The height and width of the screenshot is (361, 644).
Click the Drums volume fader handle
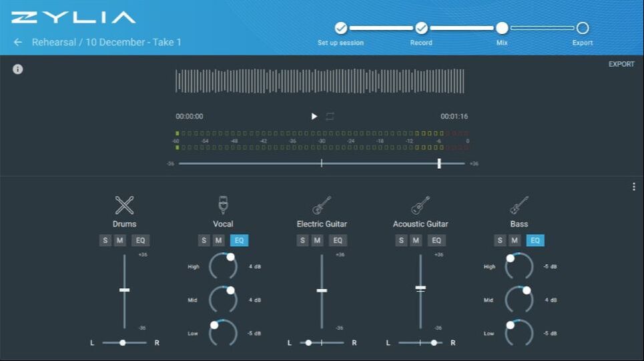[x=124, y=290]
